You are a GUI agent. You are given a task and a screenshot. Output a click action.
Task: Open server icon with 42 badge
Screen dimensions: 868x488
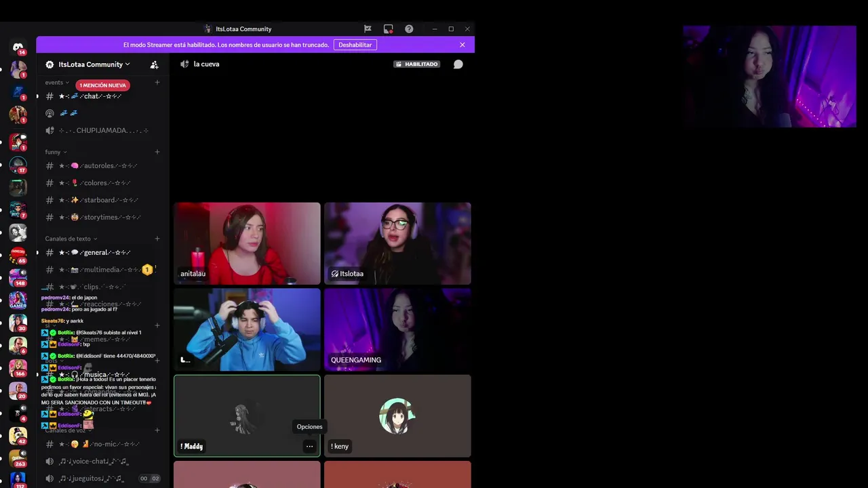tap(18, 435)
